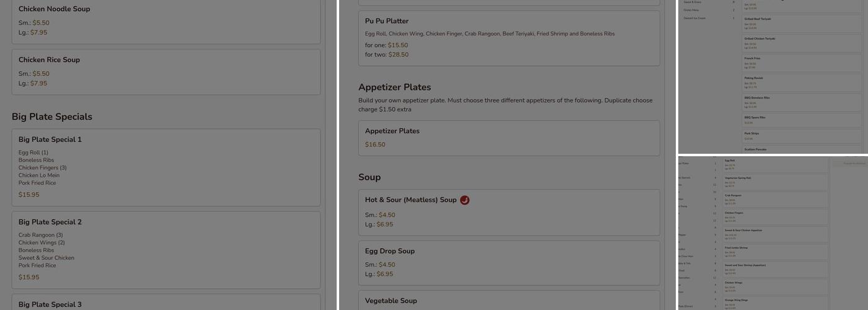Screen dimensions: 868x310
Task: Select the Pu Pu Platter item
Action: coord(508,37)
